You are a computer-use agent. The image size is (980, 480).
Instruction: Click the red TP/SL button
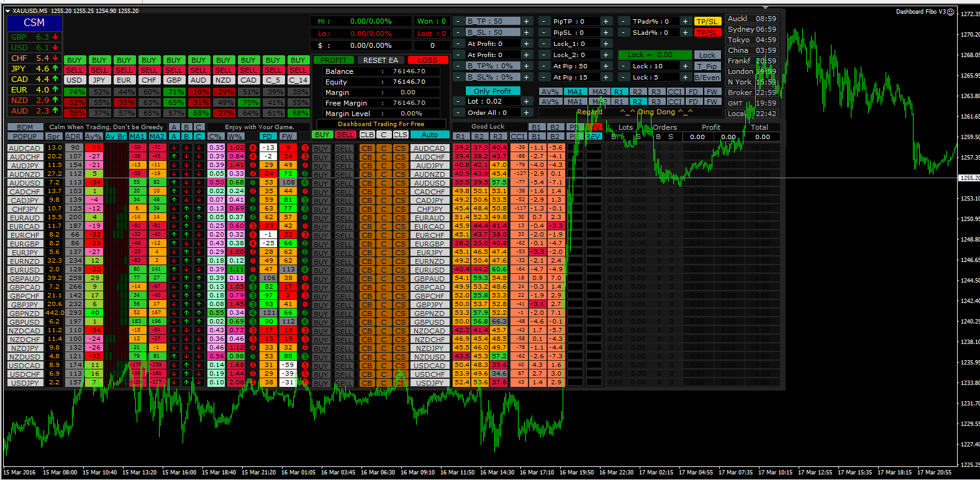pos(707,32)
